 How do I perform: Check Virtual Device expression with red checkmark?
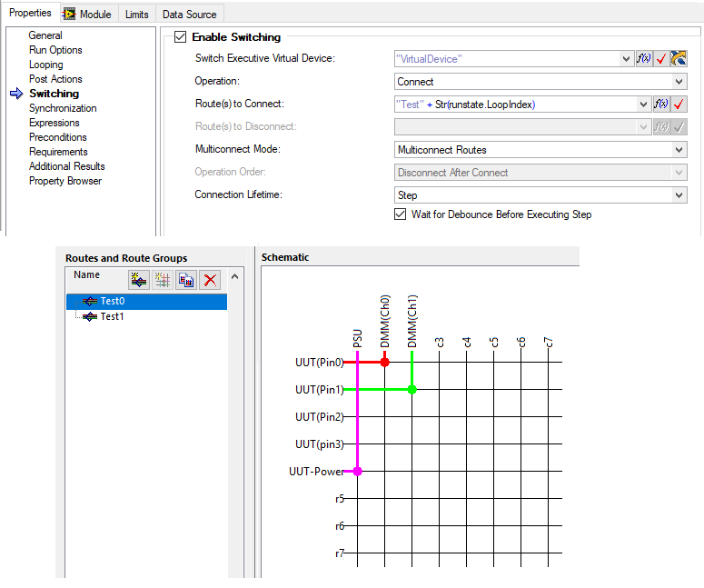point(661,59)
